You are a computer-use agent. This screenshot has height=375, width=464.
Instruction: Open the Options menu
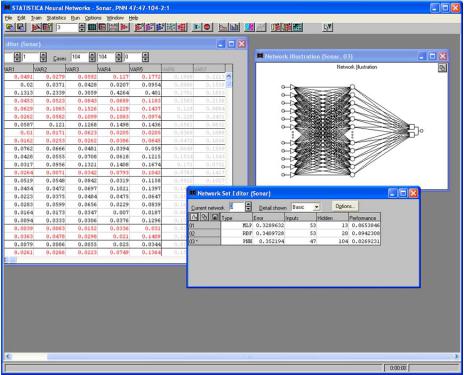pyautogui.click(x=93, y=18)
